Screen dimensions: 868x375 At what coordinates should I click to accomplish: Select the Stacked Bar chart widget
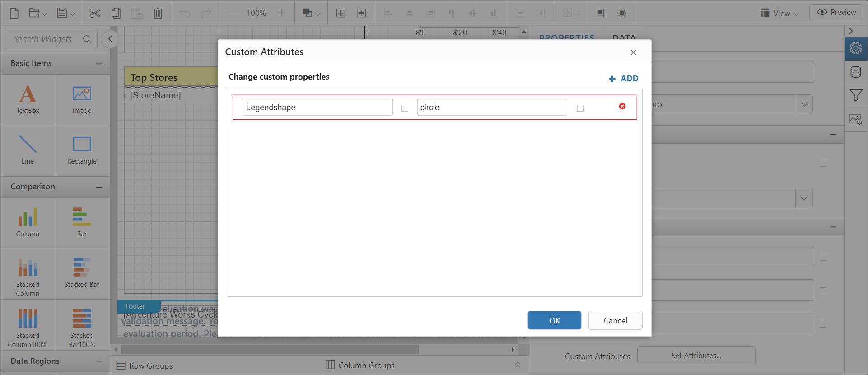[x=82, y=274]
